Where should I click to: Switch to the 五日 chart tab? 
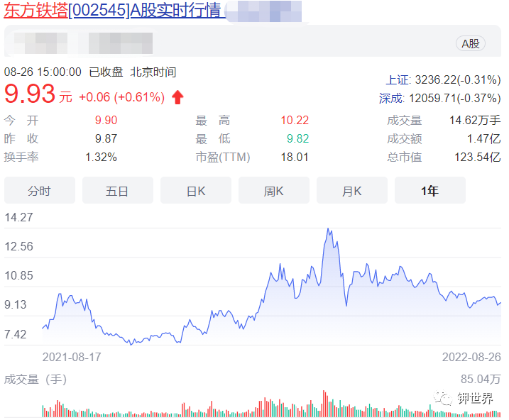point(118,190)
